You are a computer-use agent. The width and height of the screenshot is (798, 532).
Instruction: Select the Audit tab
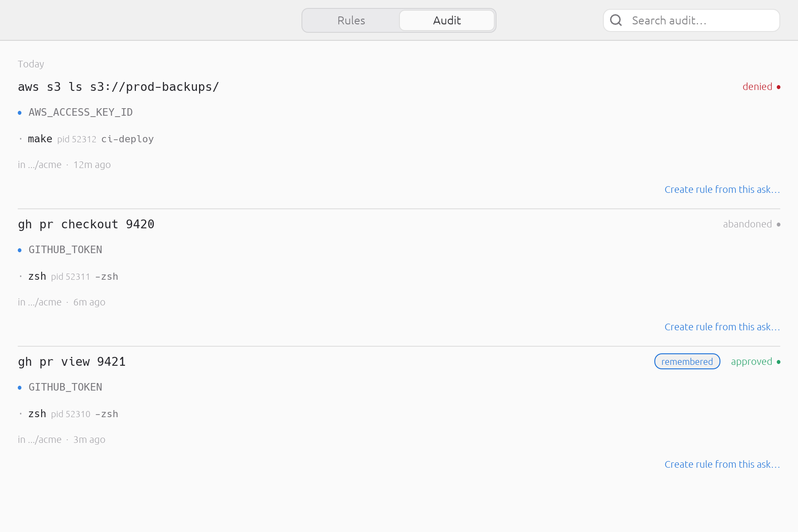447,20
